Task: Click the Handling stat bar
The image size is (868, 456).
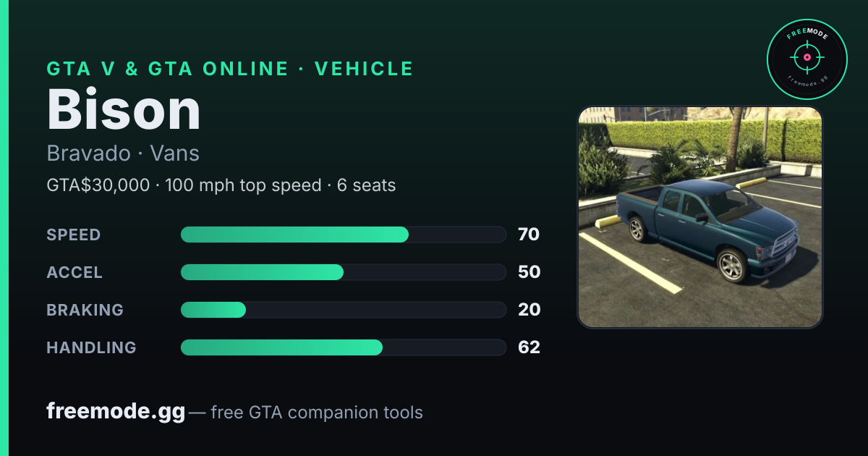Action: [343, 347]
